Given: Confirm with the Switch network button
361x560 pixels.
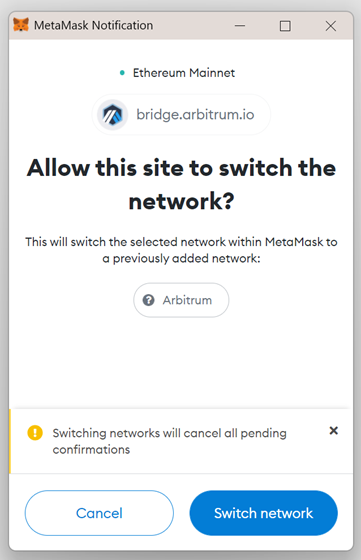Looking at the screenshot, I should pyautogui.click(x=264, y=513).
